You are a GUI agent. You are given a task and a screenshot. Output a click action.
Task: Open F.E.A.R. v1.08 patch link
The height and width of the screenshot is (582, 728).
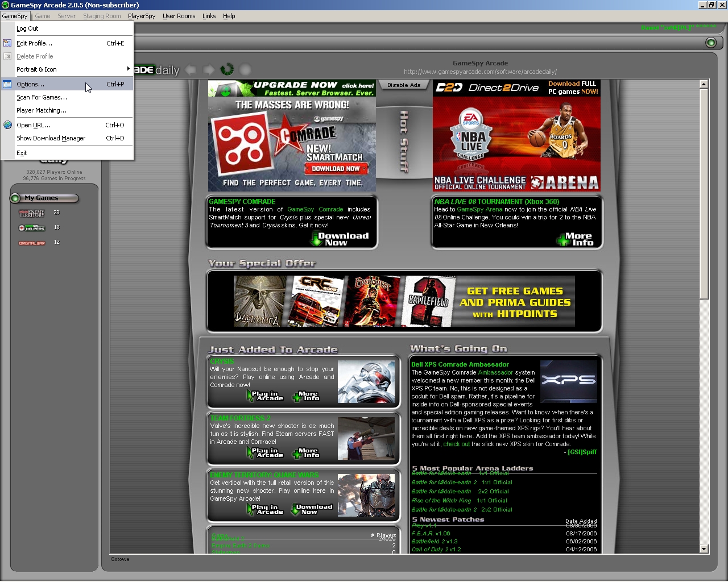click(x=431, y=534)
